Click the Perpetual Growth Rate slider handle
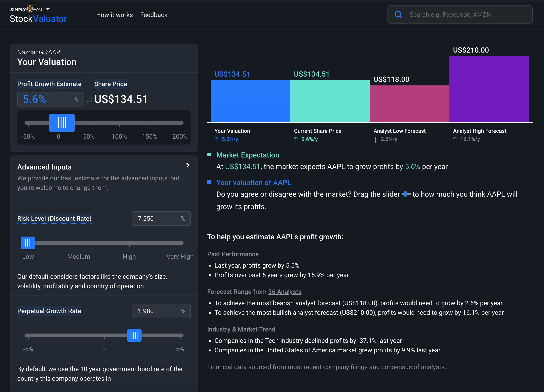The width and height of the screenshot is (544, 392). tap(134, 335)
